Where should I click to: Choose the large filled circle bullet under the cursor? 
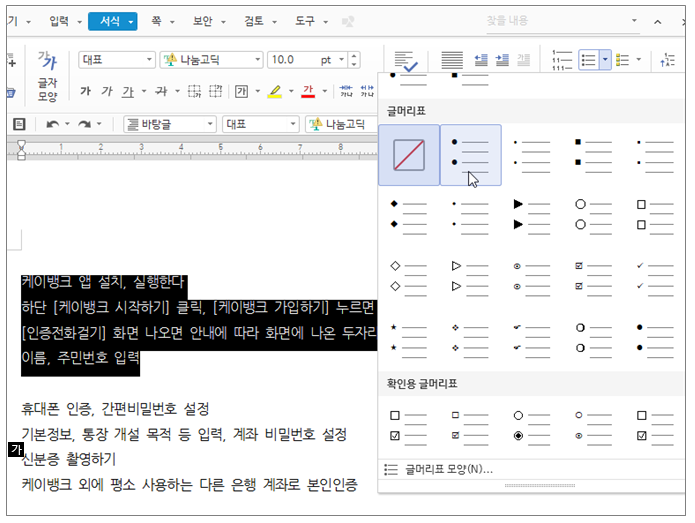pyautogui.click(x=471, y=155)
